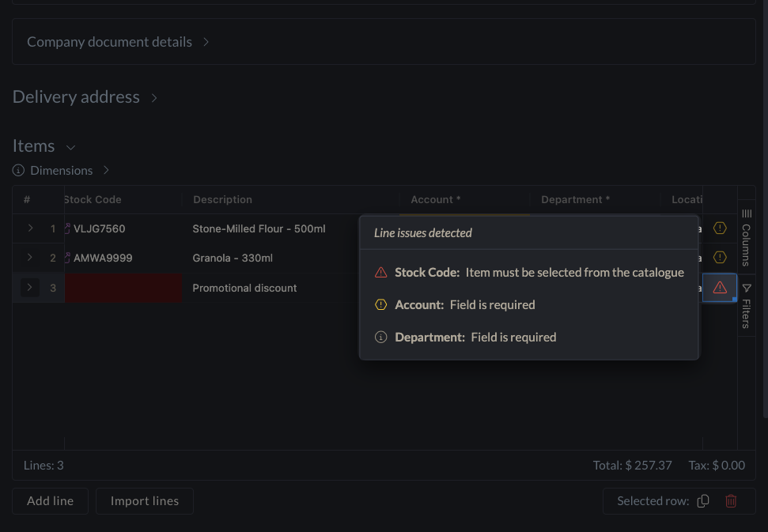768x532 pixels.
Task: Open the Columns side panel tab
Action: point(747,237)
